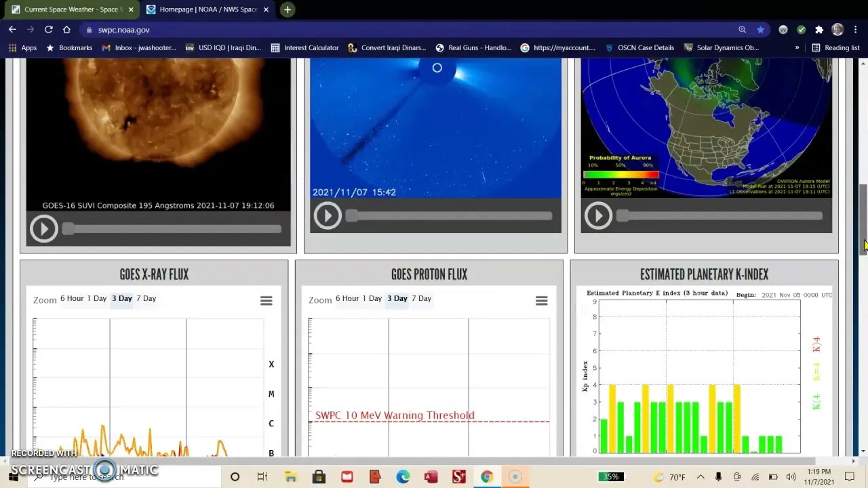The height and width of the screenshot is (488, 868).
Task: Open Microsoft Store from taskbar
Action: point(319,477)
